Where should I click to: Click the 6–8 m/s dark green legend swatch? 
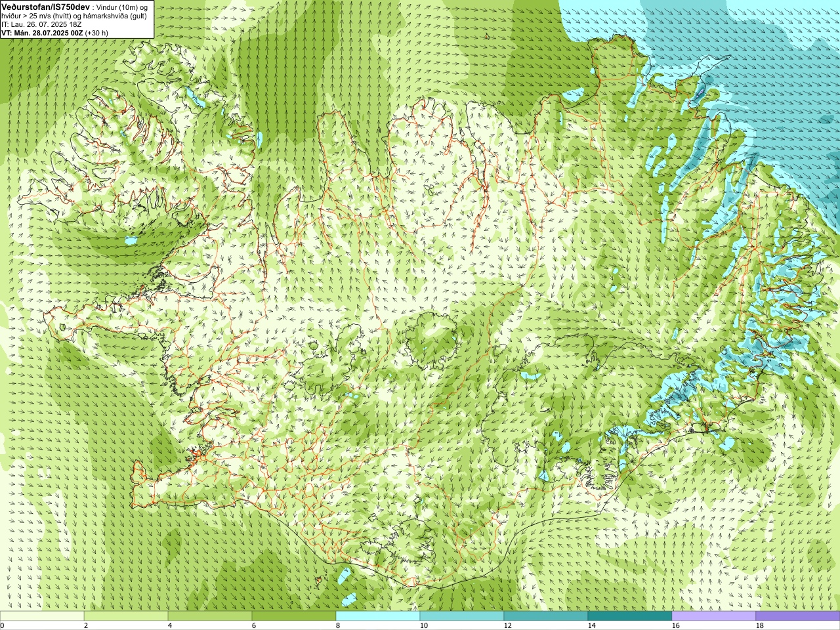tap(294, 616)
